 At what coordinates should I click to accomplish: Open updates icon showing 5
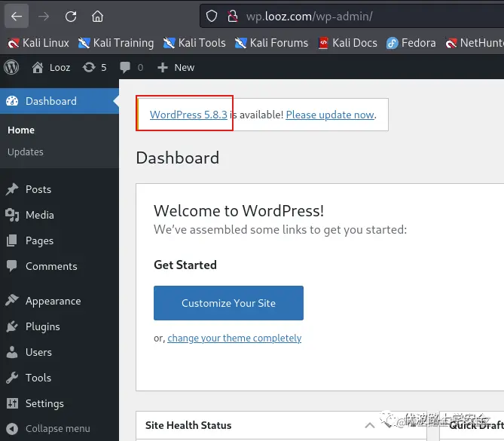94,68
